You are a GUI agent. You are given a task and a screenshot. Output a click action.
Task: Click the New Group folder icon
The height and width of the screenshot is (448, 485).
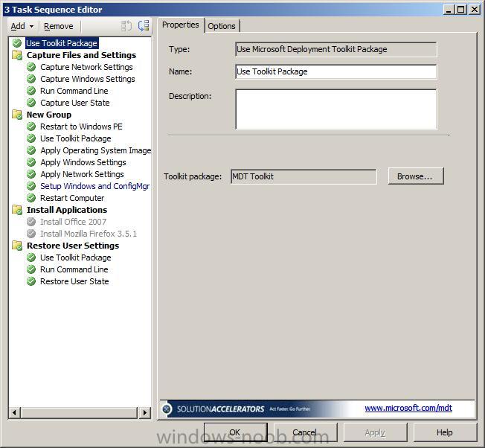[x=17, y=115]
